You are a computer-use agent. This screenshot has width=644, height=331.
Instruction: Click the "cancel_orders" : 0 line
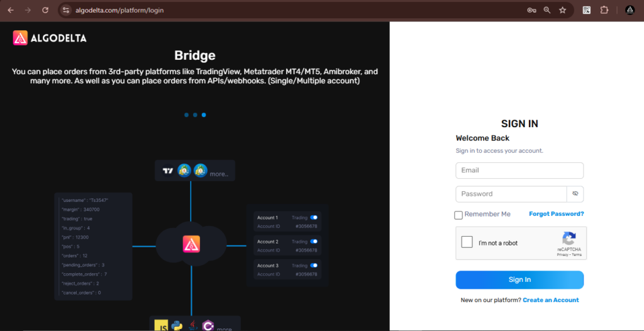tap(81, 293)
